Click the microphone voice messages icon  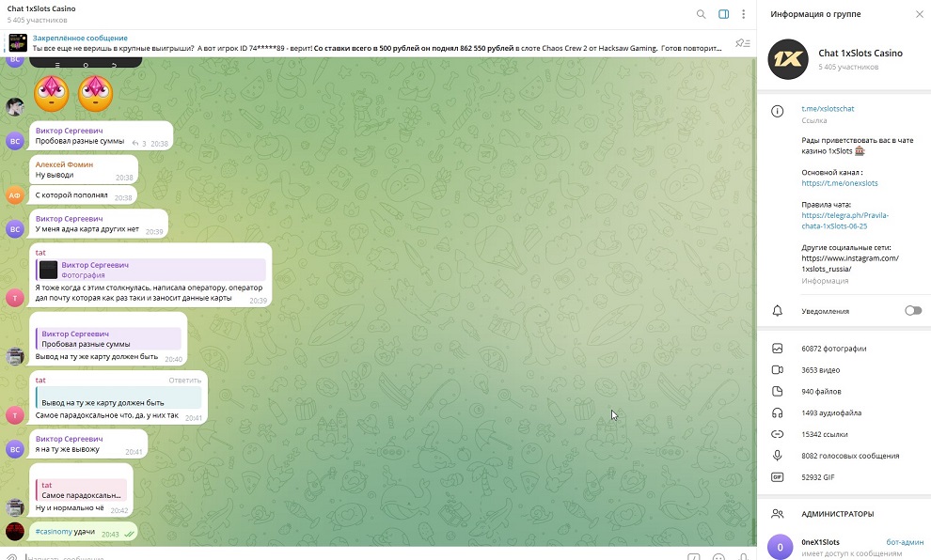coord(777,456)
